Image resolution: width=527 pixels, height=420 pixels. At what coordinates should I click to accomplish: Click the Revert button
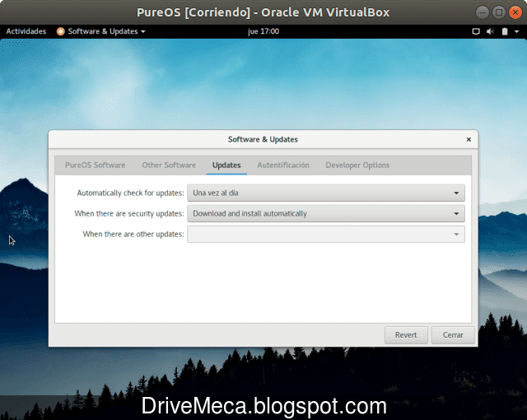[406, 335]
